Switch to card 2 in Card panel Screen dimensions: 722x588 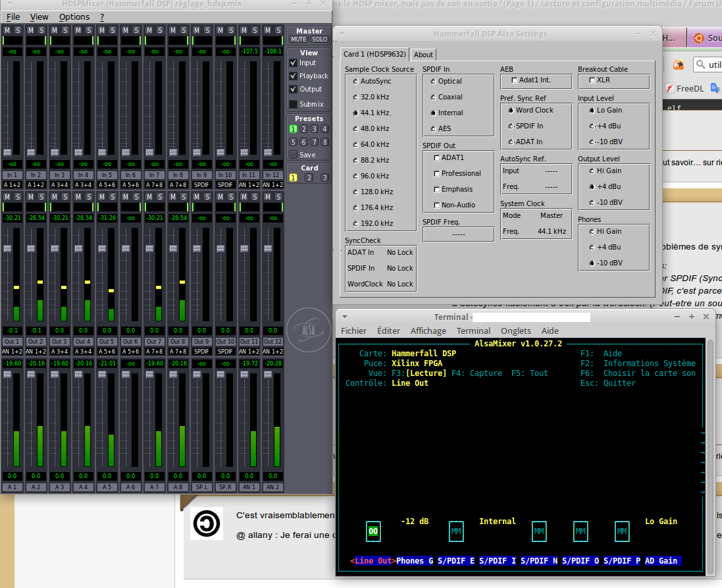(x=309, y=178)
